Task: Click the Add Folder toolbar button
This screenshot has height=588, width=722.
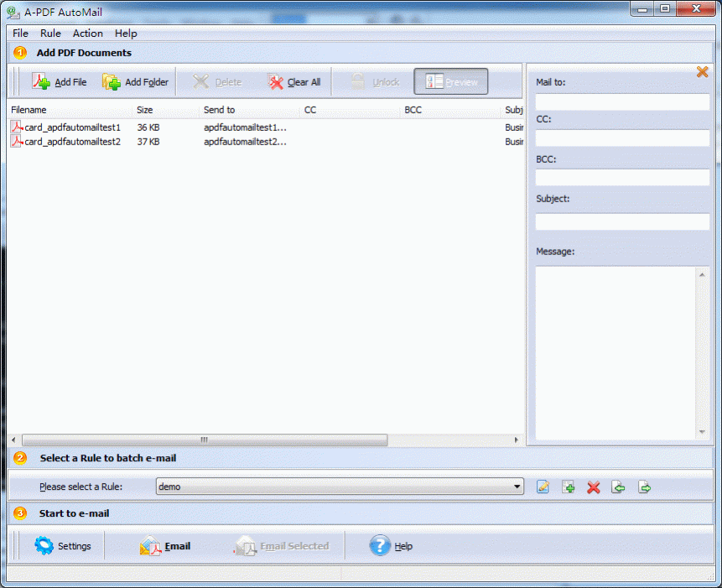Action: tap(135, 82)
